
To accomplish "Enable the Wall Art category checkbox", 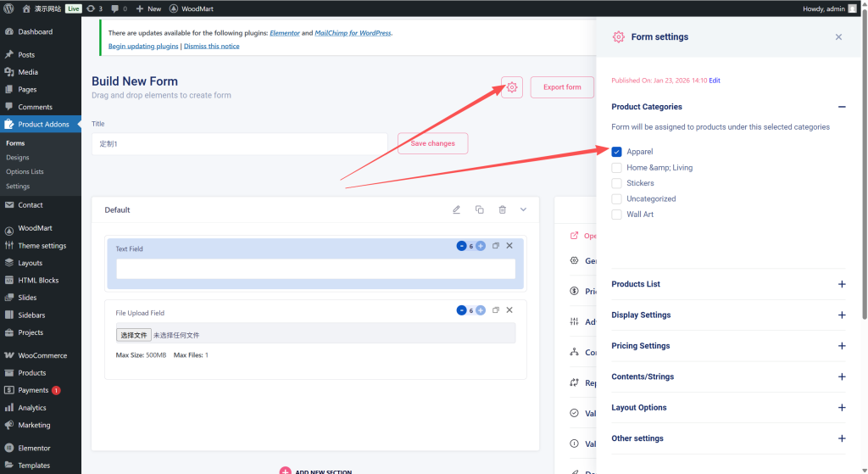I will (x=617, y=215).
